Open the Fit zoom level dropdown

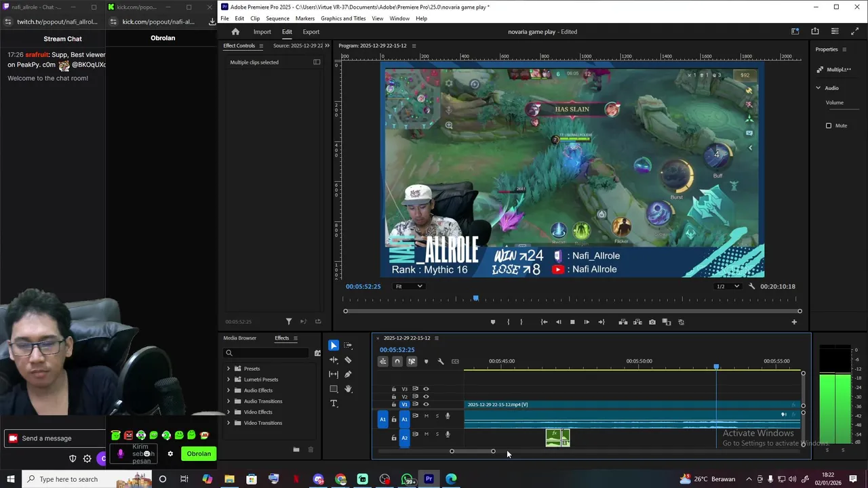click(410, 286)
